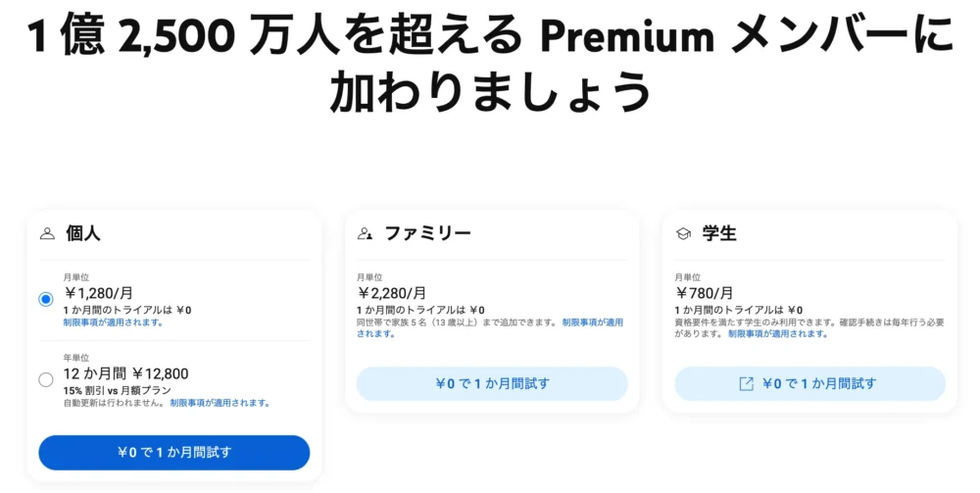This screenshot has height=493, width=980.
Task: Start the ファミリー plan ¥0 trial button
Action: [492, 383]
